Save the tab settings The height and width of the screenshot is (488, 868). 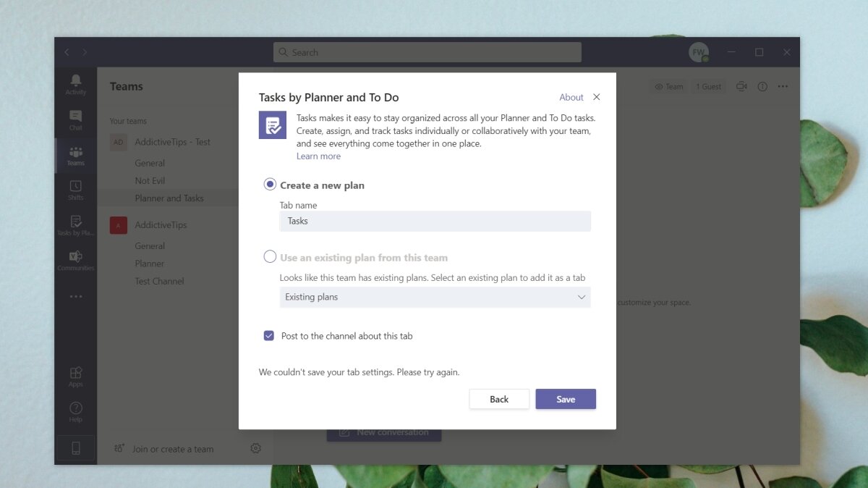[x=566, y=399]
